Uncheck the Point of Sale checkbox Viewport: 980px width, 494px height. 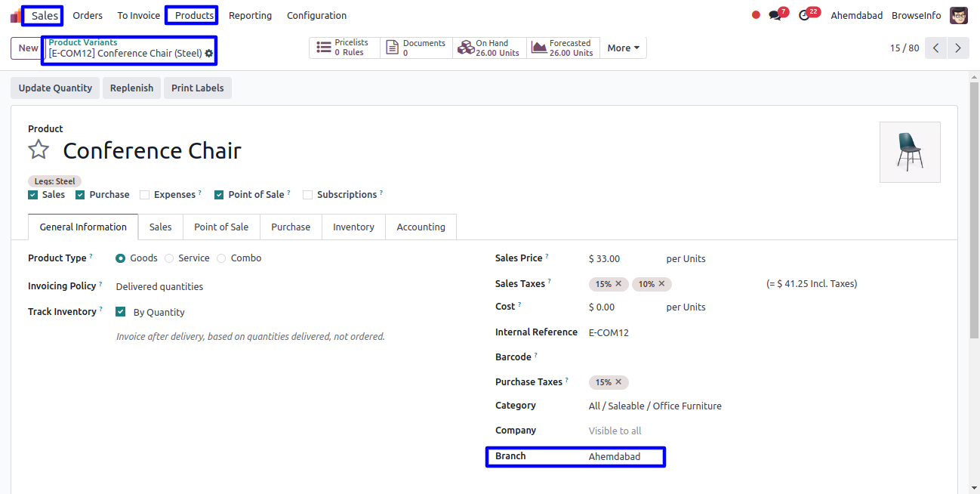[x=219, y=195]
